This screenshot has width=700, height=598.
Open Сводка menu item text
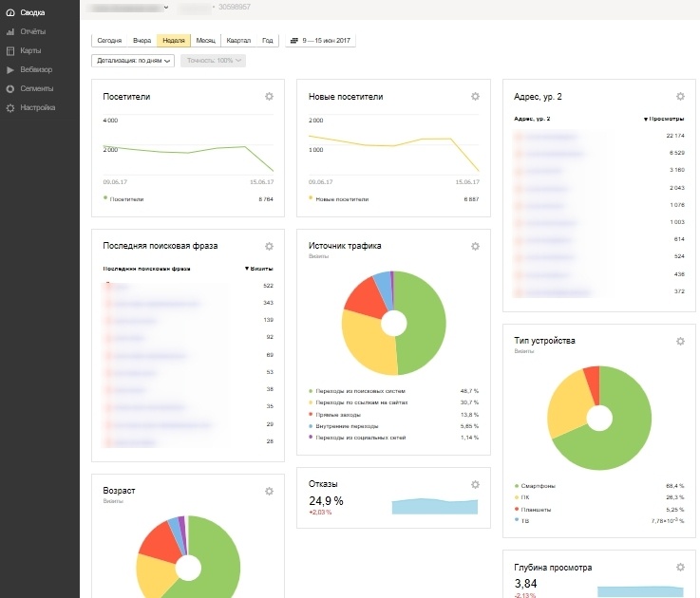(32, 13)
